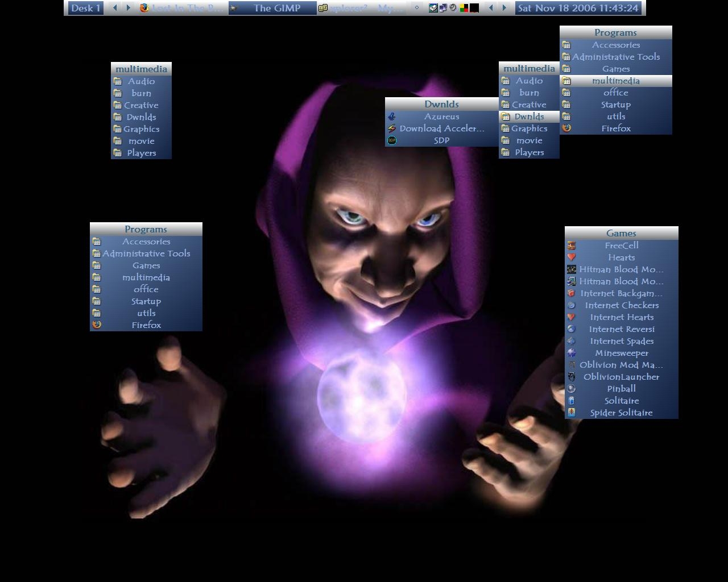Click the Internet Spades icon in Games
This screenshot has height=582, width=728.
(x=572, y=341)
